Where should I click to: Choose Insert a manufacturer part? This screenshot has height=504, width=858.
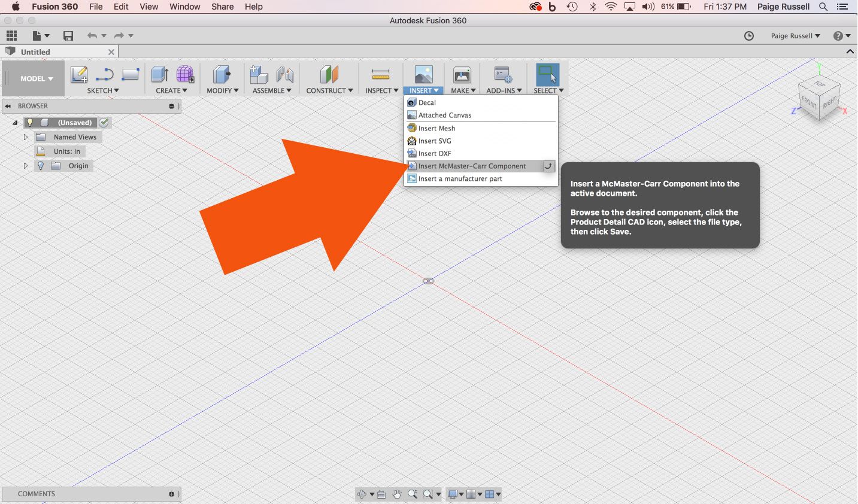[x=481, y=179]
